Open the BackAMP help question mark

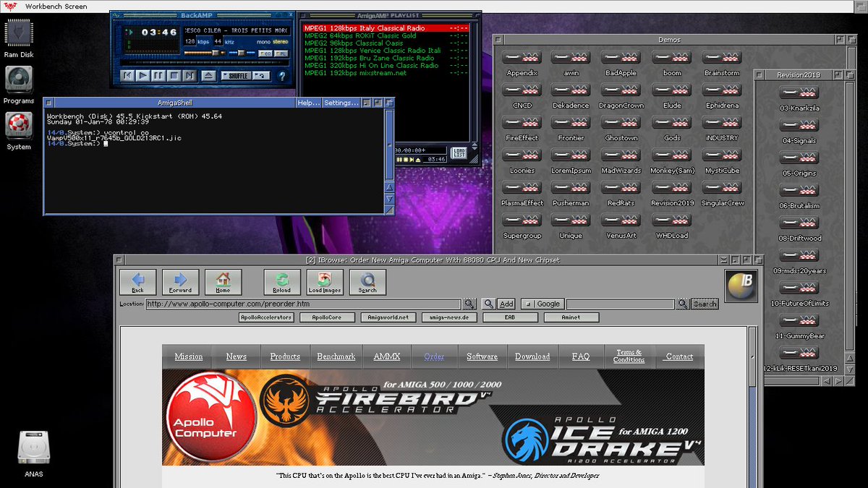[282, 75]
